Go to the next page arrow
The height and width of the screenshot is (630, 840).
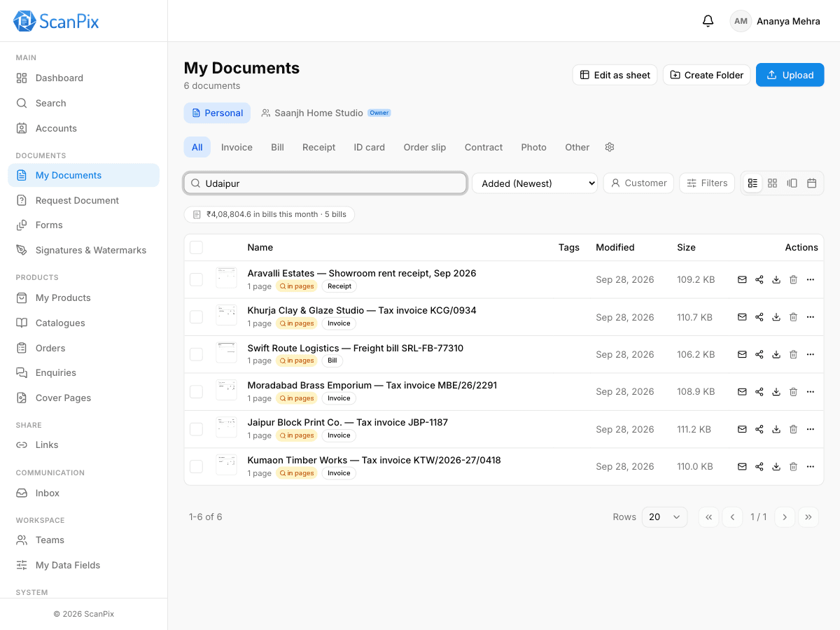tap(785, 517)
